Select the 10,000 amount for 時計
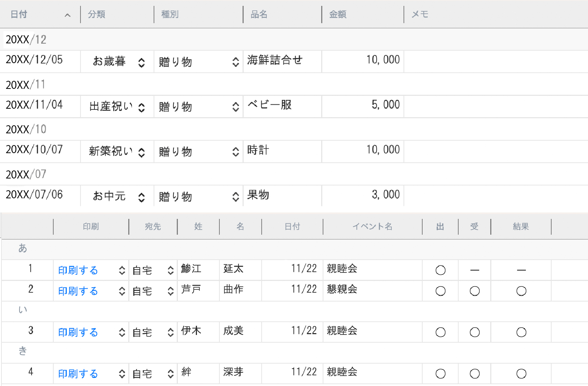 click(383, 150)
